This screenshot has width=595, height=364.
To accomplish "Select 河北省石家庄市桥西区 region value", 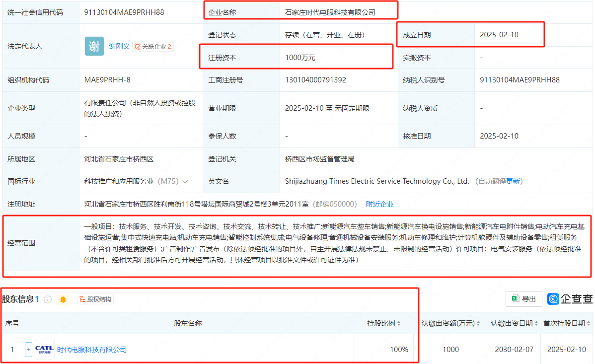I will click(119, 159).
